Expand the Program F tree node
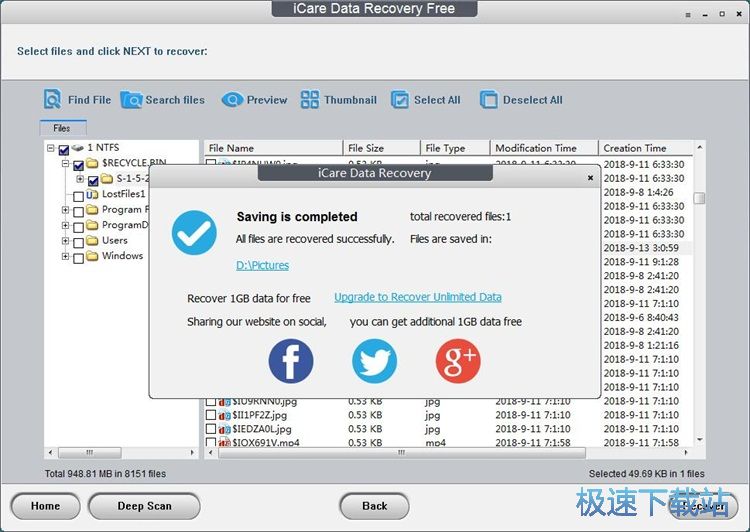 (65, 210)
